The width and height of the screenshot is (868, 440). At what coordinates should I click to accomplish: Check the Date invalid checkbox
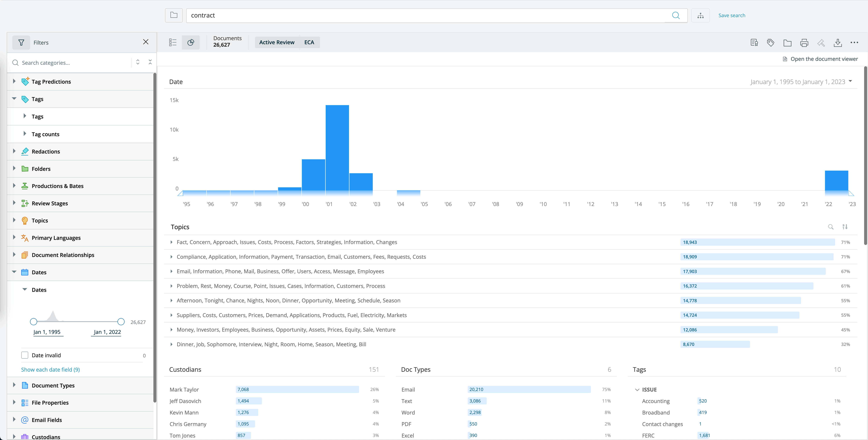[x=25, y=355]
